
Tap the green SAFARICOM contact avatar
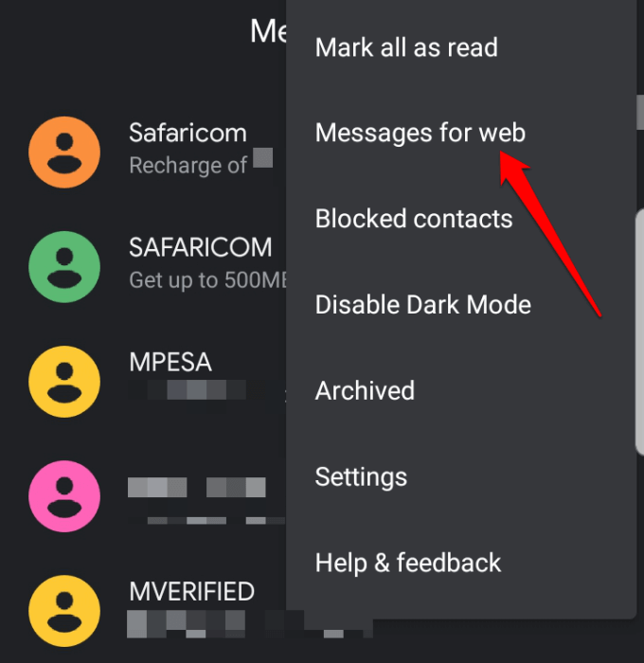pos(64,267)
